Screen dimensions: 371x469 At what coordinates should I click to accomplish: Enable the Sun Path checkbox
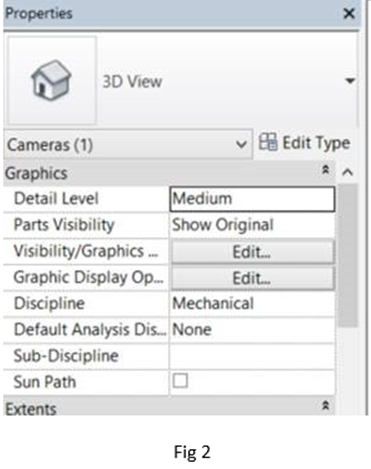coord(180,381)
